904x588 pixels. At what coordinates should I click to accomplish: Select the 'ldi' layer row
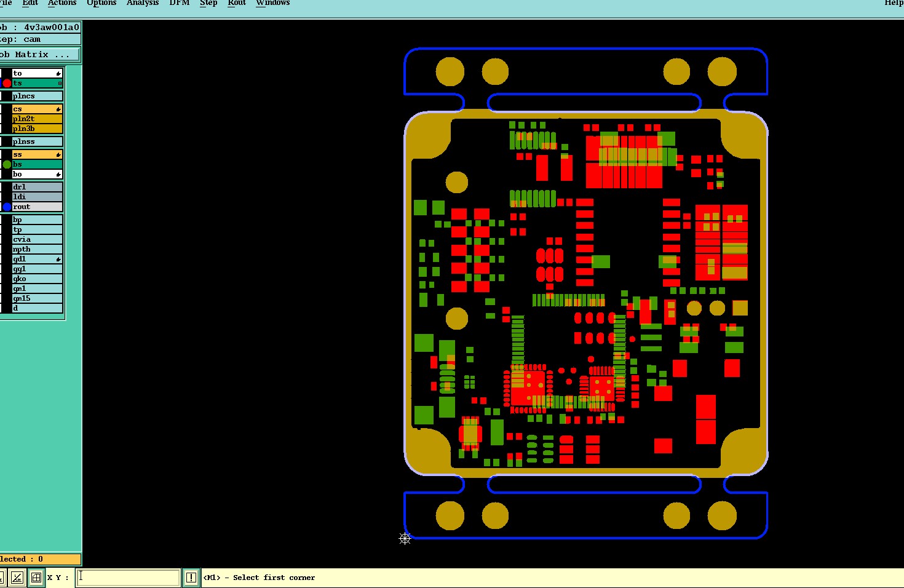(37, 197)
